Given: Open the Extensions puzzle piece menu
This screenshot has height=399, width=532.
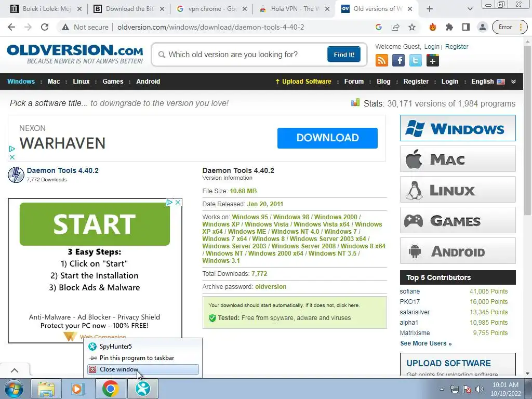Looking at the screenshot, I should [449, 27].
